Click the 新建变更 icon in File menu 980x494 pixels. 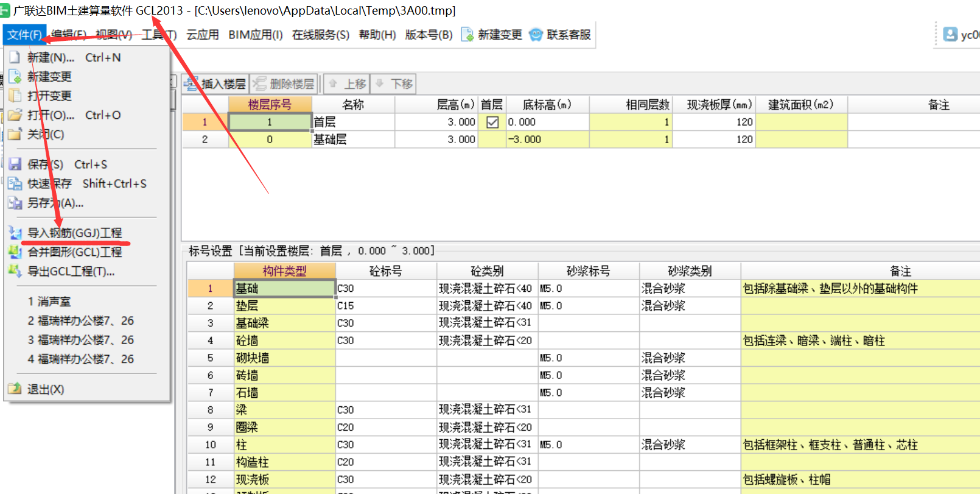pos(15,77)
